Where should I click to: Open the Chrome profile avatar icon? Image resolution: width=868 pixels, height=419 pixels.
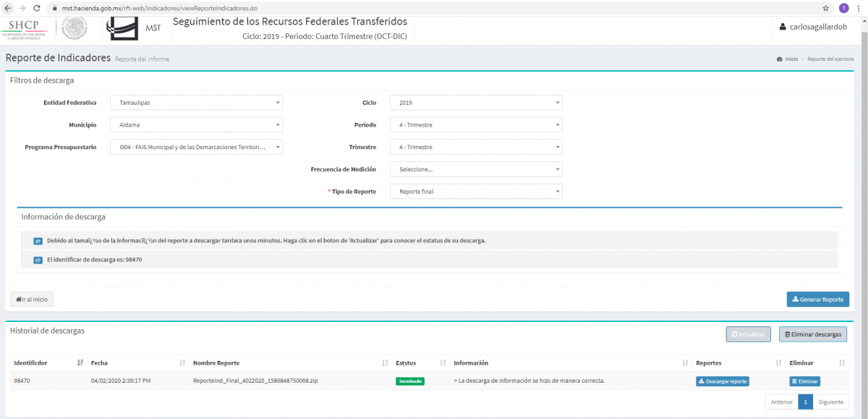coord(843,8)
